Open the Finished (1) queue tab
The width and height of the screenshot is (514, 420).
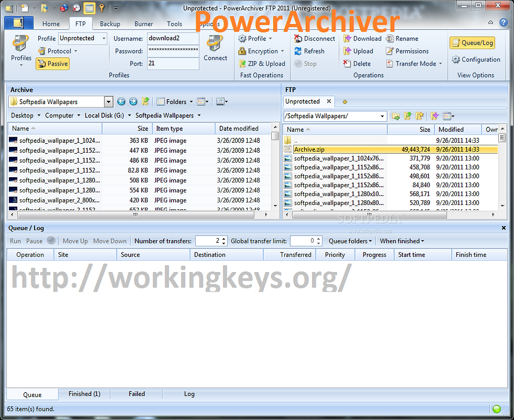84,394
